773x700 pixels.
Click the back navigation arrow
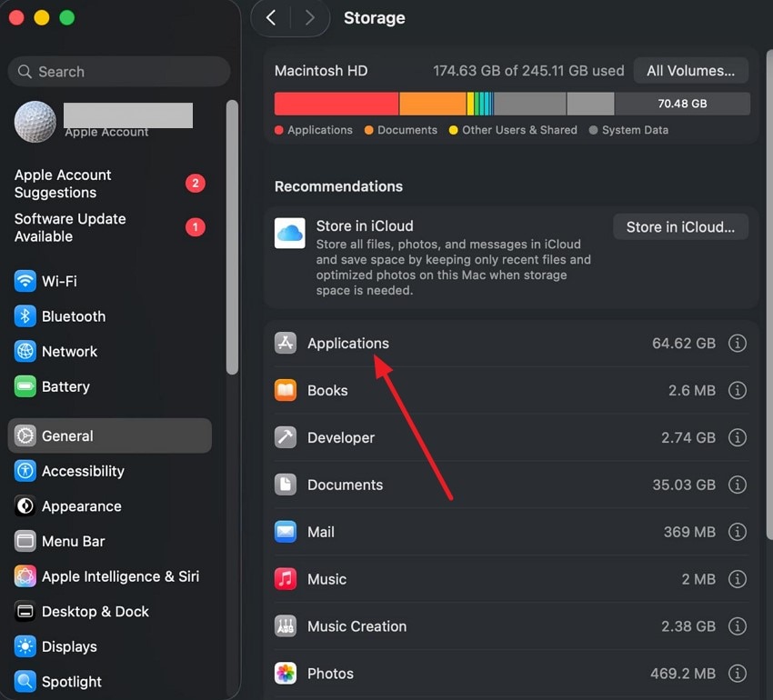pos(269,17)
